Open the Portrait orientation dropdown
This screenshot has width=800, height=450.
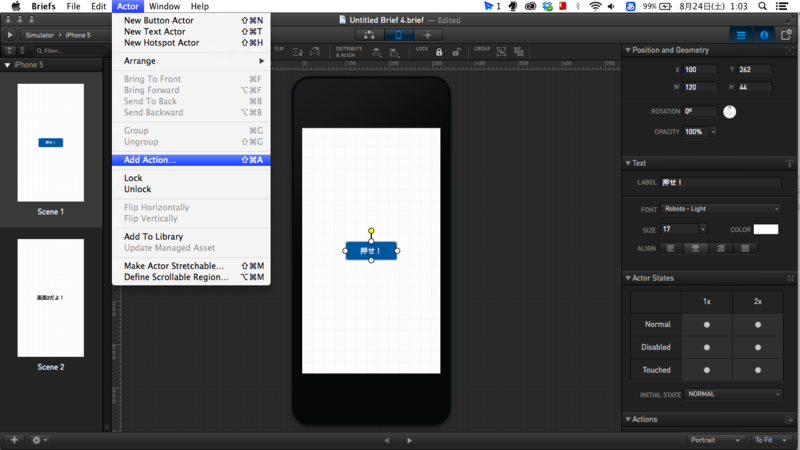[715, 440]
